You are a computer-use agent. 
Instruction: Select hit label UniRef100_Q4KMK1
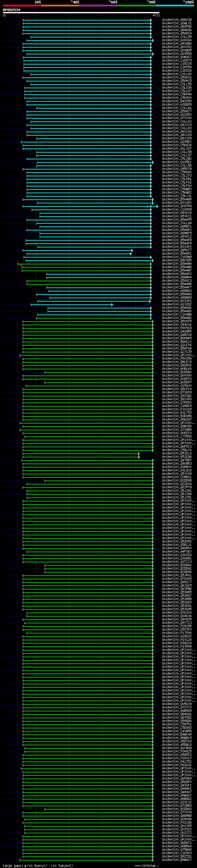coord(177,789)
